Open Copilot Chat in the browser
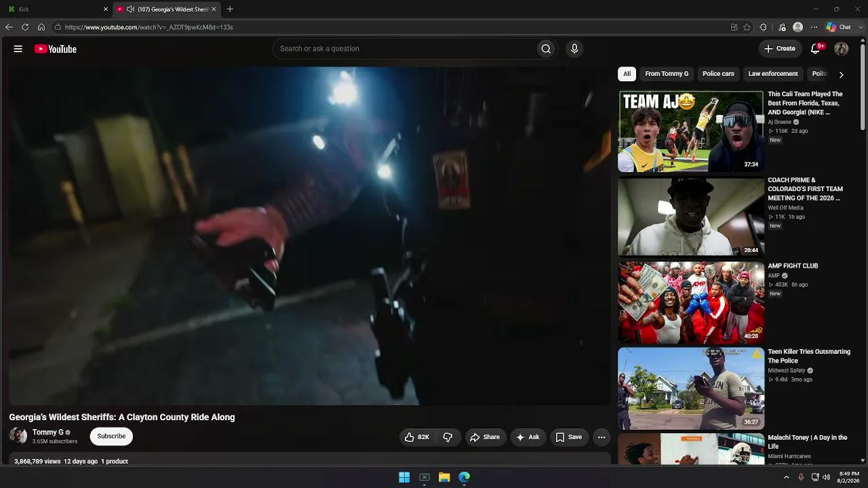 tap(839, 27)
